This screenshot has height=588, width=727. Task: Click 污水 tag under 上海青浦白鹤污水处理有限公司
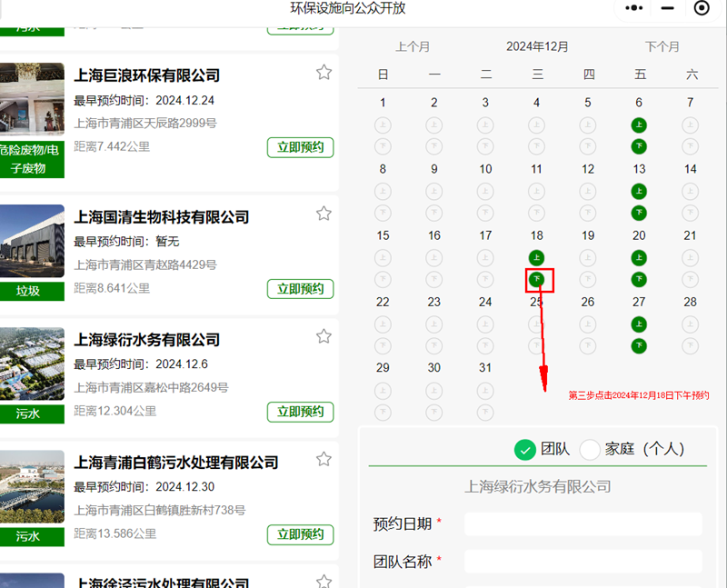pos(32,537)
